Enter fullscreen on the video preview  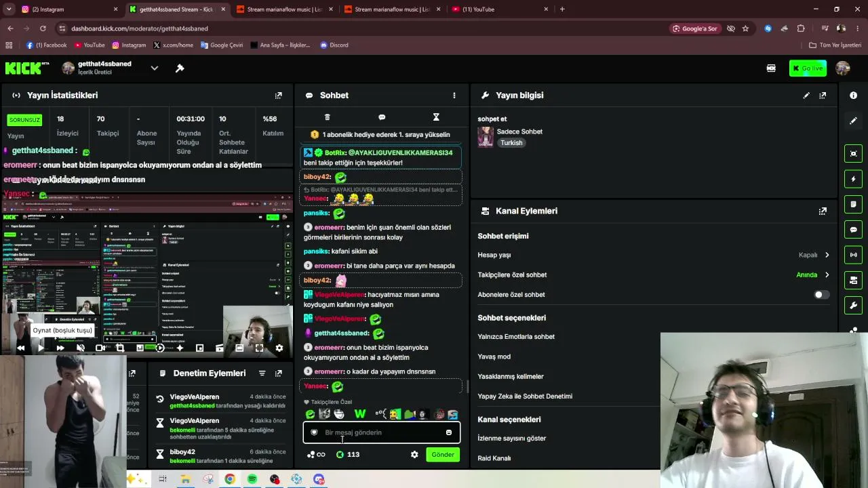click(x=259, y=348)
